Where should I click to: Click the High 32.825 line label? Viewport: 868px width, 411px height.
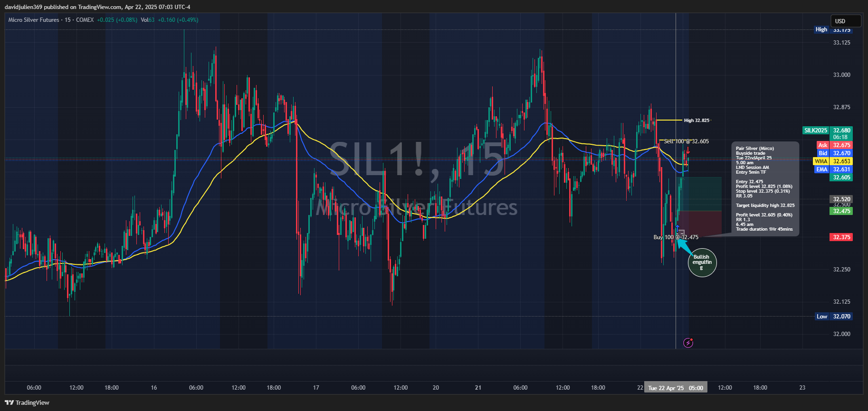696,121
